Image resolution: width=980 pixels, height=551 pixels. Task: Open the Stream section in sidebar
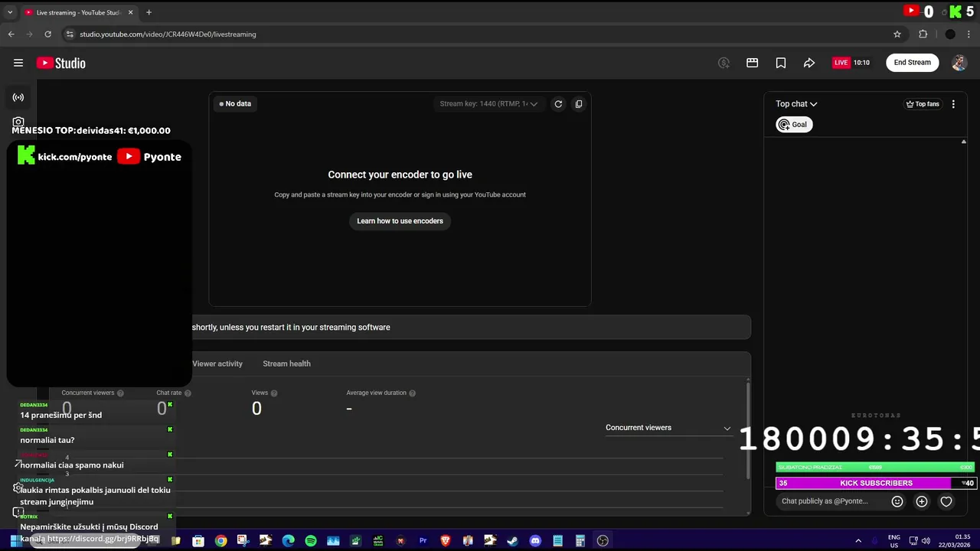18,97
